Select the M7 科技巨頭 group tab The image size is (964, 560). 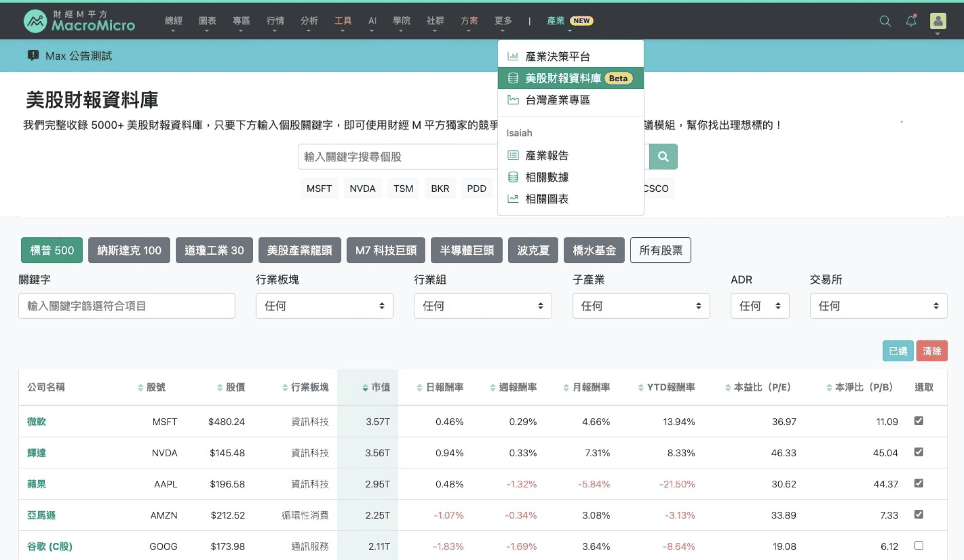386,250
